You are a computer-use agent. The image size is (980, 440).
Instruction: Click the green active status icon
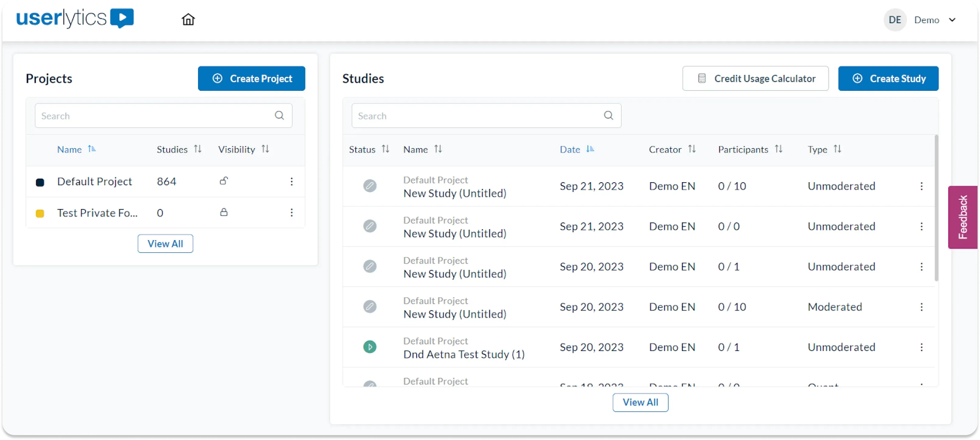coord(369,347)
